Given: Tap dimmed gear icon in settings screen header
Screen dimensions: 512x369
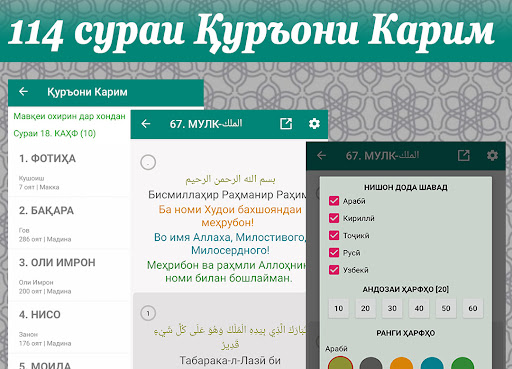Looking at the screenshot, I should pos(492,155).
